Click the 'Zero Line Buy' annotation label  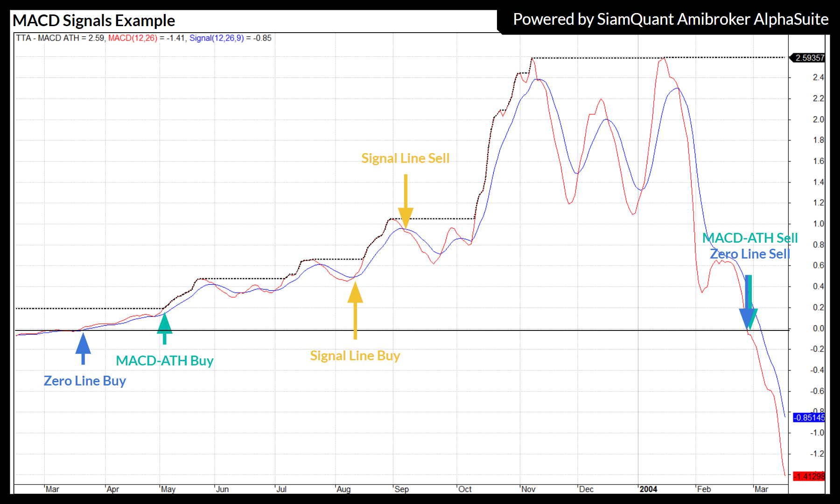[x=84, y=381]
